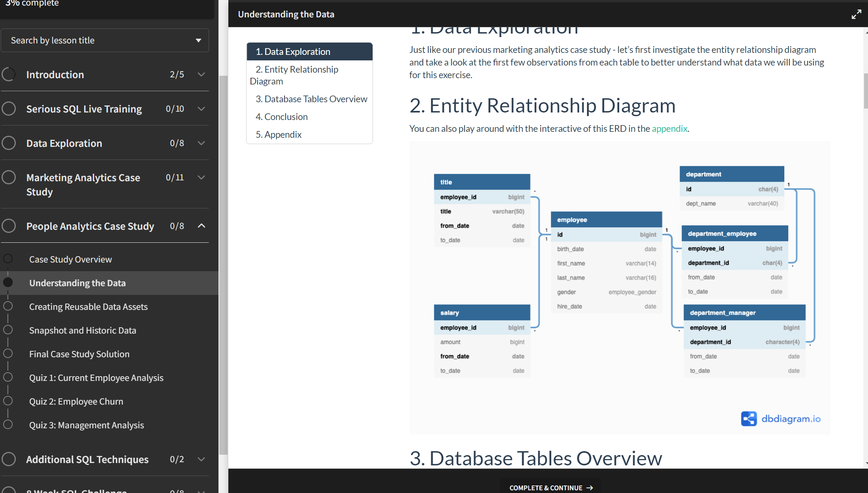
Task: Collapse the People Analytics Case Study chevron
Action: pyautogui.click(x=201, y=226)
